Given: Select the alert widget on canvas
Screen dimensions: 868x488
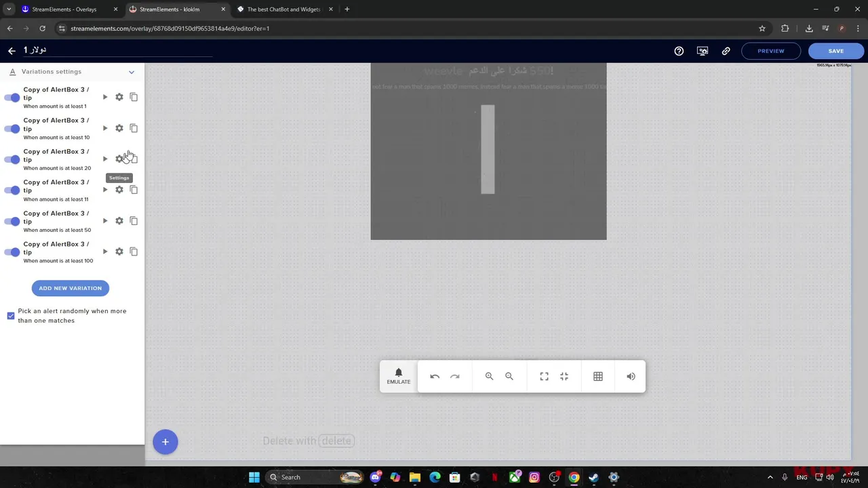Looking at the screenshot, I should (x=488, y=151).
